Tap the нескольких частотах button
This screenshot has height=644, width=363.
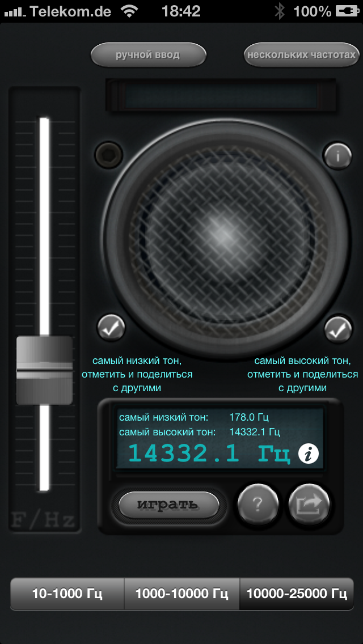pyautogui.click(x=302, y=54)
